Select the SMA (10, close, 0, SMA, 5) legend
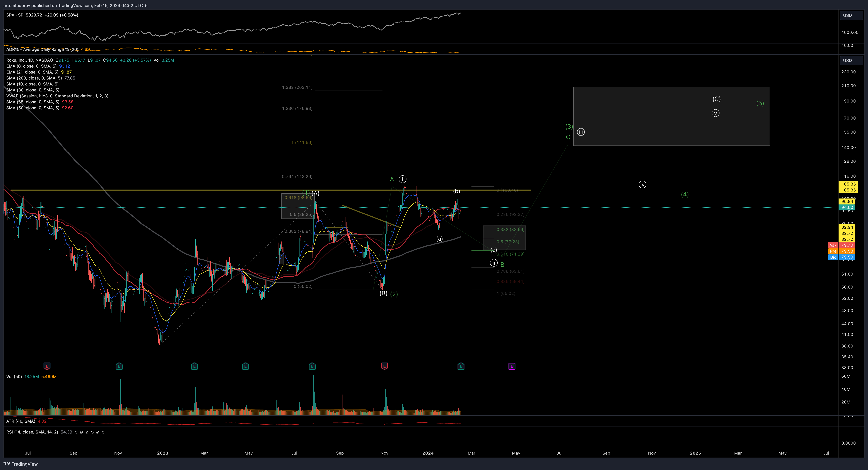Image resolution: width=868 pixels, height=470 pixels. [32, 84]
